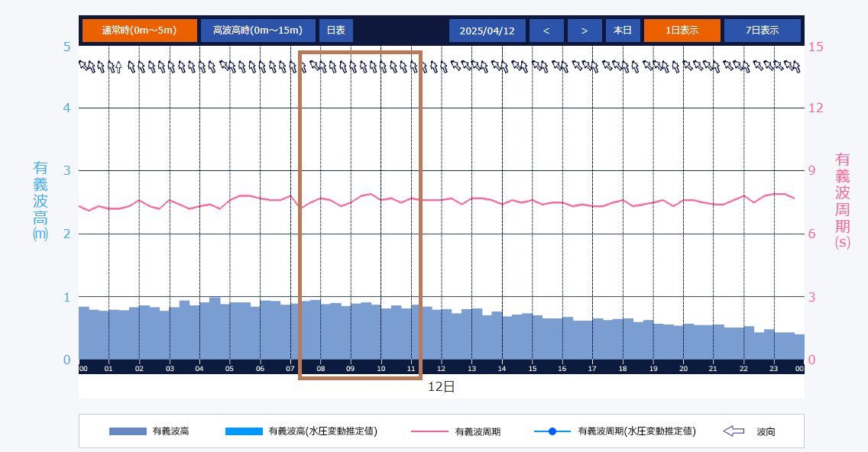Click the 波向 arrow icon in legend
This screenshot has width=868, height=452.
pyautogui.click(x=733, y=431)
